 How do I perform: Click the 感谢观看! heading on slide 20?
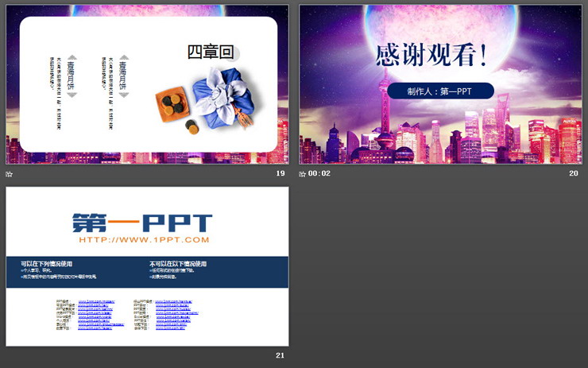pyautogui.click(x=431, y=55)
